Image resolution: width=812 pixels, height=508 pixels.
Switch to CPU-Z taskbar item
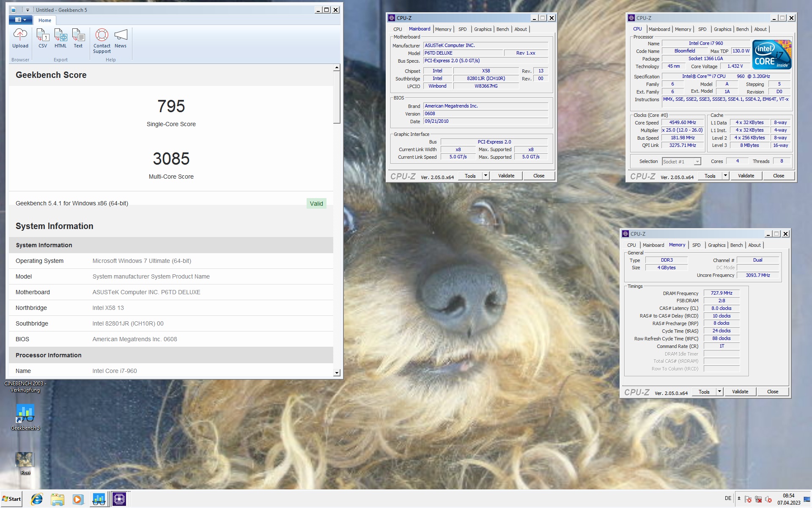[119, 500]
